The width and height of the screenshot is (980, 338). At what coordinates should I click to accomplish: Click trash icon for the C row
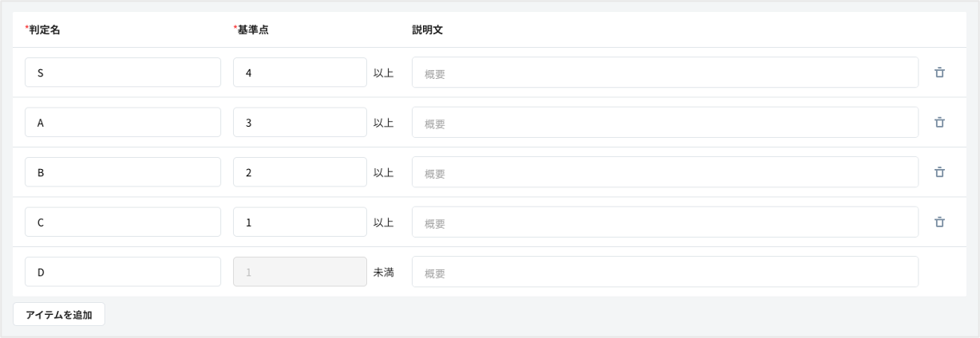pyautogui.click(x=939, y=222)
